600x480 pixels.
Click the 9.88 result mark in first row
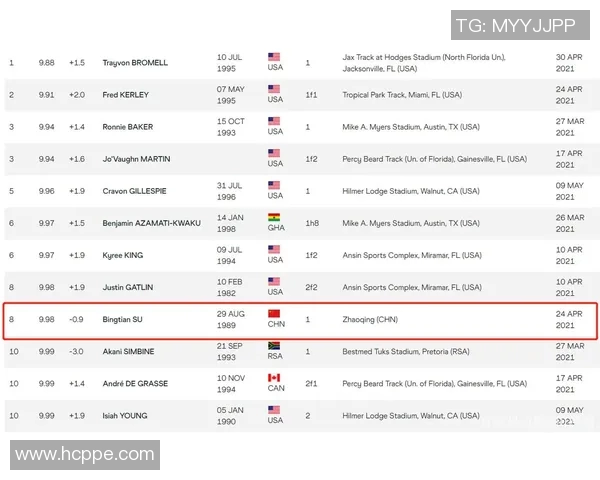(x=46, y=63)
